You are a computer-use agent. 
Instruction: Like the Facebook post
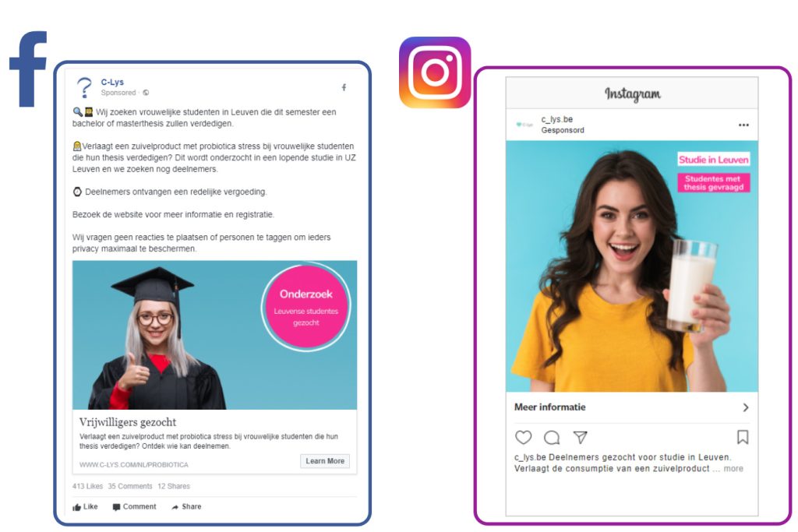[x=85, y=506]
